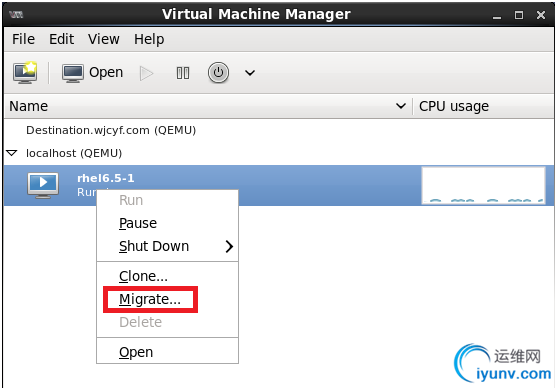Select Migrate... from the context menu

click(x=150, y=299)
